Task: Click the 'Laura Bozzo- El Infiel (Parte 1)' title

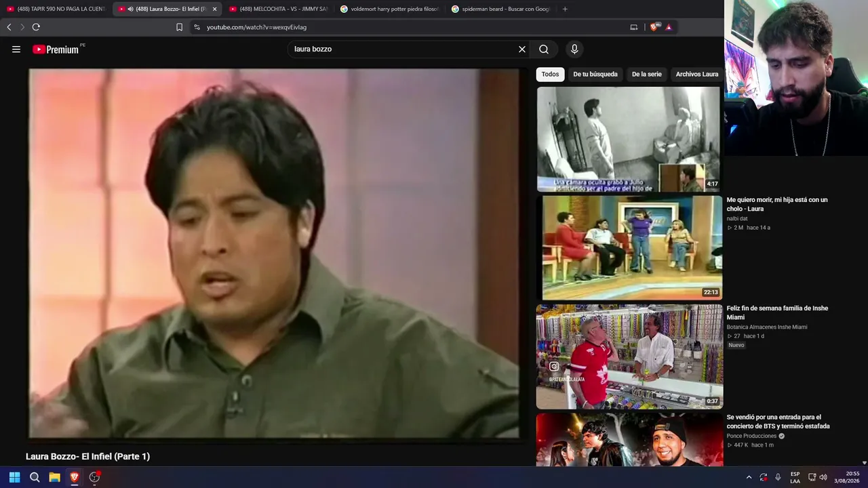Action: tap(87, 456)
